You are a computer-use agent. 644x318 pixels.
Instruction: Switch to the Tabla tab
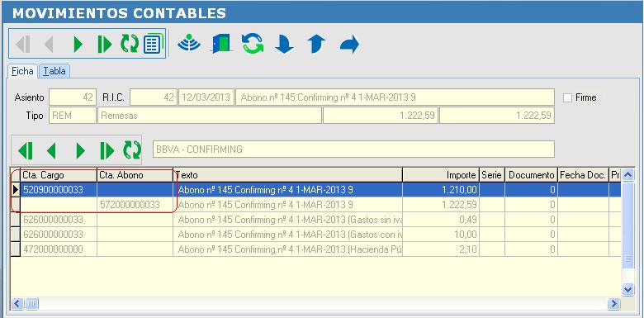pyautogui.click(x=54, y=71)
